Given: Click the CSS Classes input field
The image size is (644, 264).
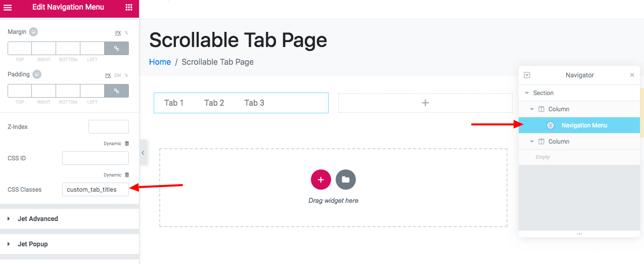Looking at the screenshot, I should point(96,190).
